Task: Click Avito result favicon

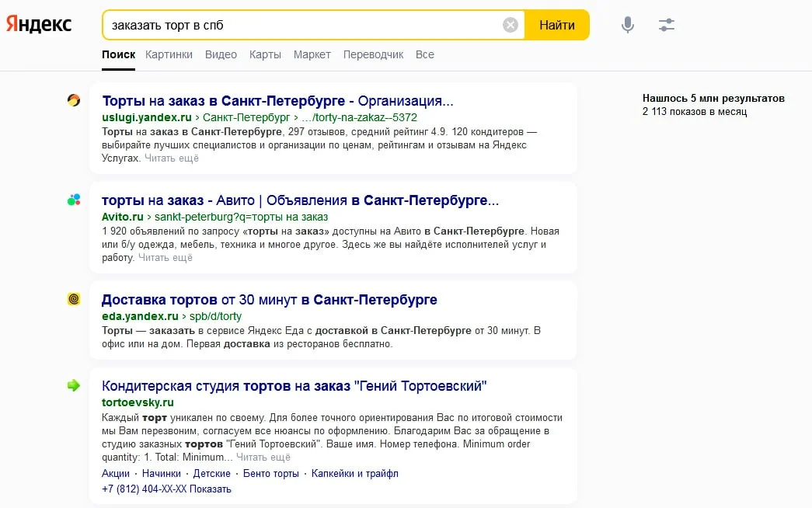Action: 74,200
